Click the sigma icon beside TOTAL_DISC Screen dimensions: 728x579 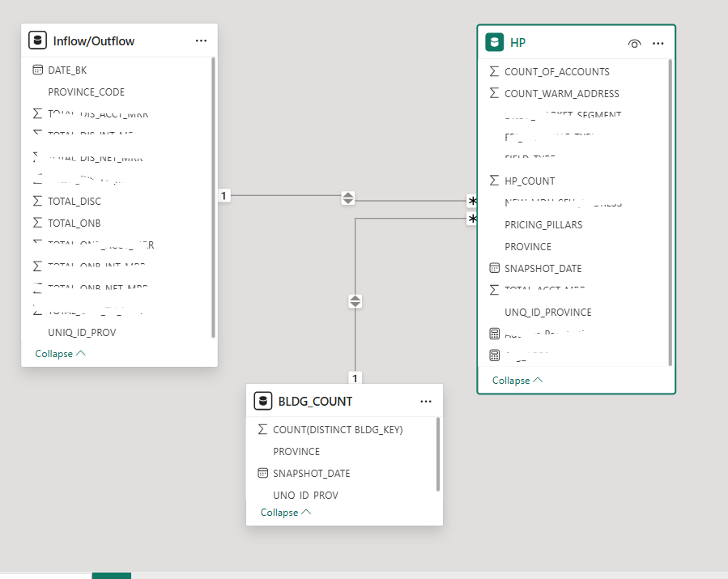pyautogui.click(x=37, y=201)
